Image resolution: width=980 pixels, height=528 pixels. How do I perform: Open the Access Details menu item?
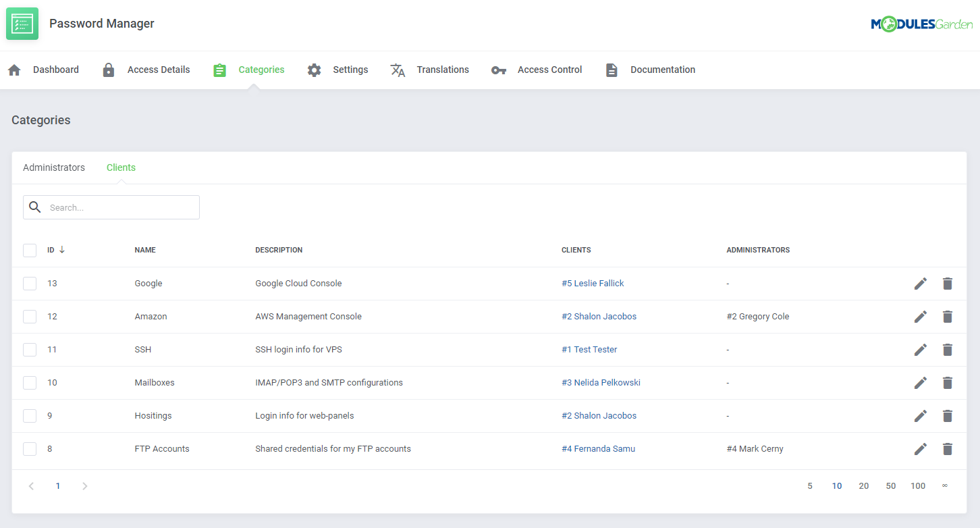(159, 70)
